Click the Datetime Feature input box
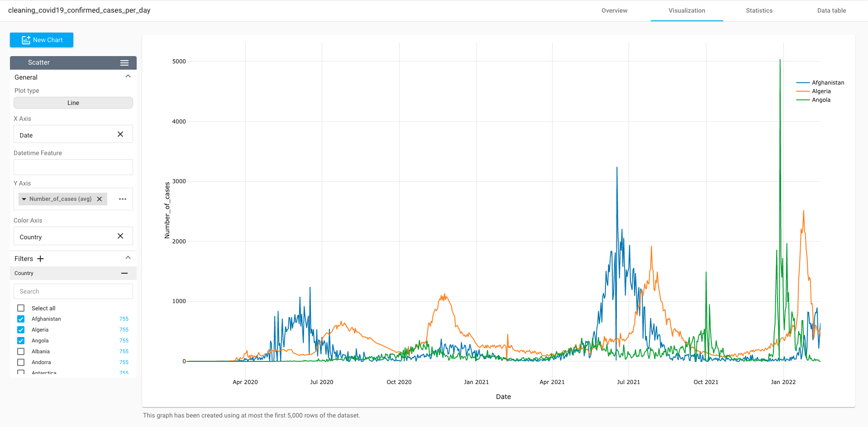 tap(73, 167)
